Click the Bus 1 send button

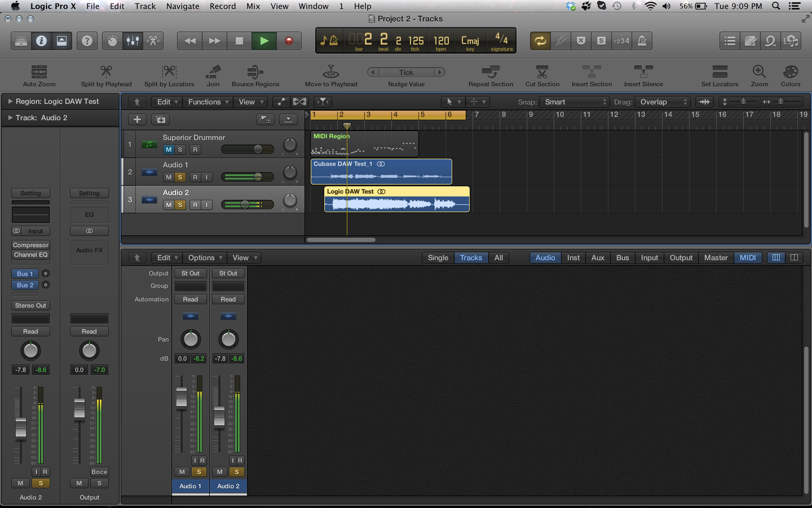[25, 274]
